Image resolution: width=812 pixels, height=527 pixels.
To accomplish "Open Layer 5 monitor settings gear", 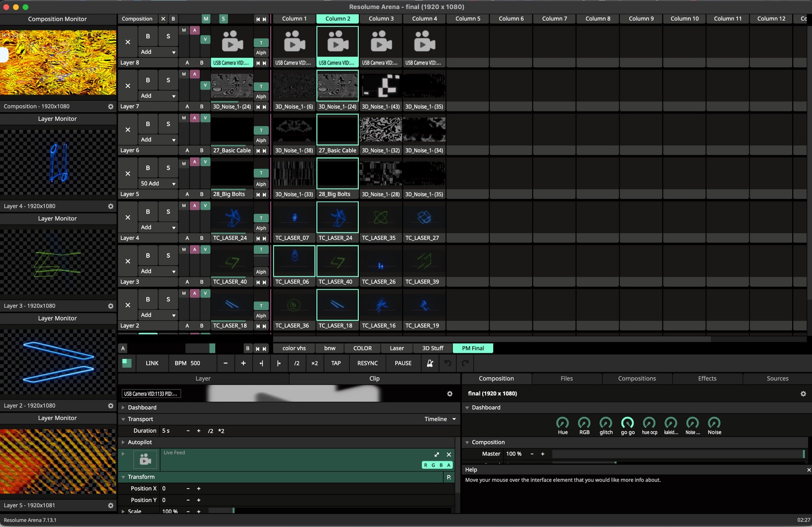I will point(111,506).
